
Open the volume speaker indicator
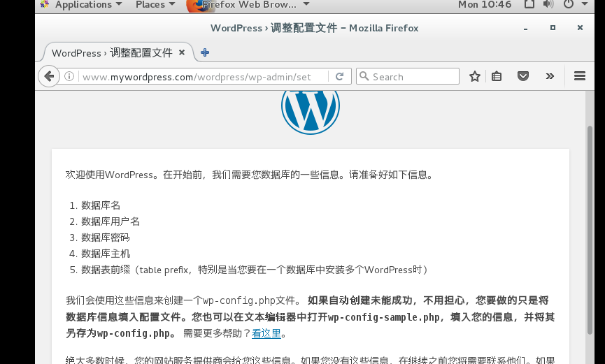tap(548, 5)
